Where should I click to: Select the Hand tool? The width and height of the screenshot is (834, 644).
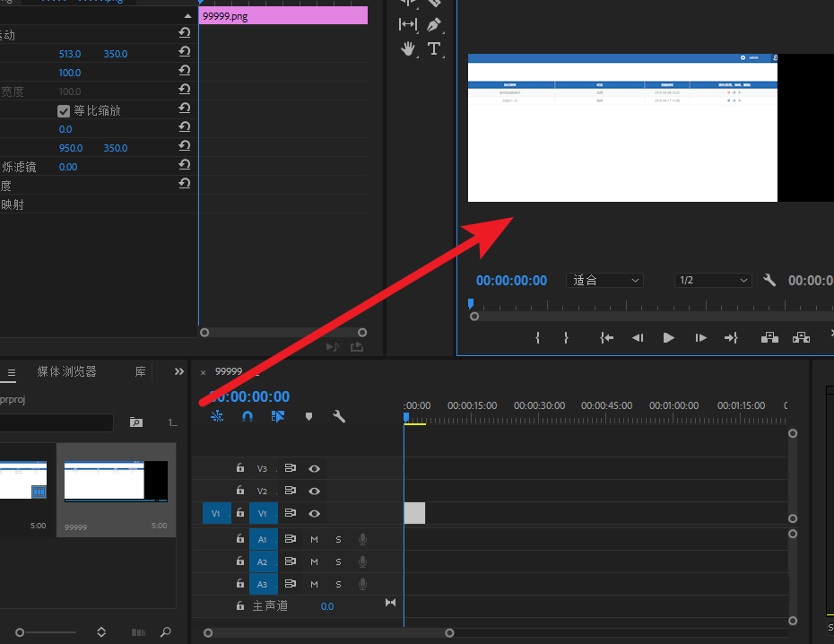[408, 49]
